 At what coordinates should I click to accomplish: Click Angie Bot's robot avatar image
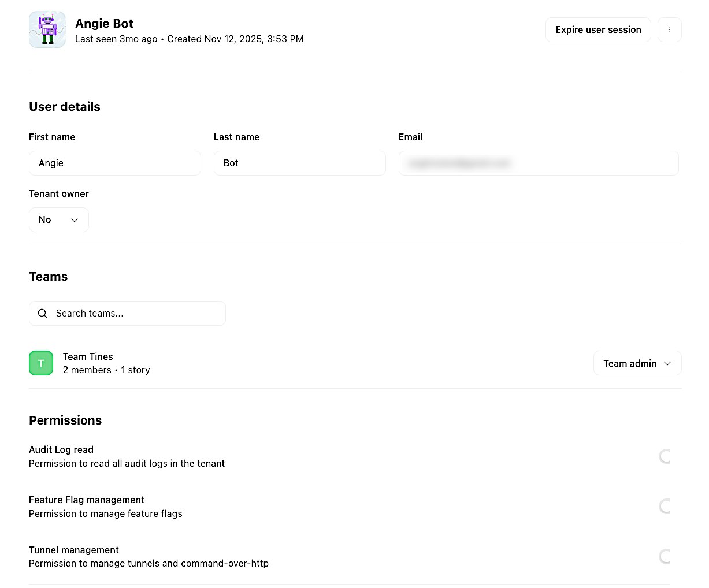click(x=47, y=29)
